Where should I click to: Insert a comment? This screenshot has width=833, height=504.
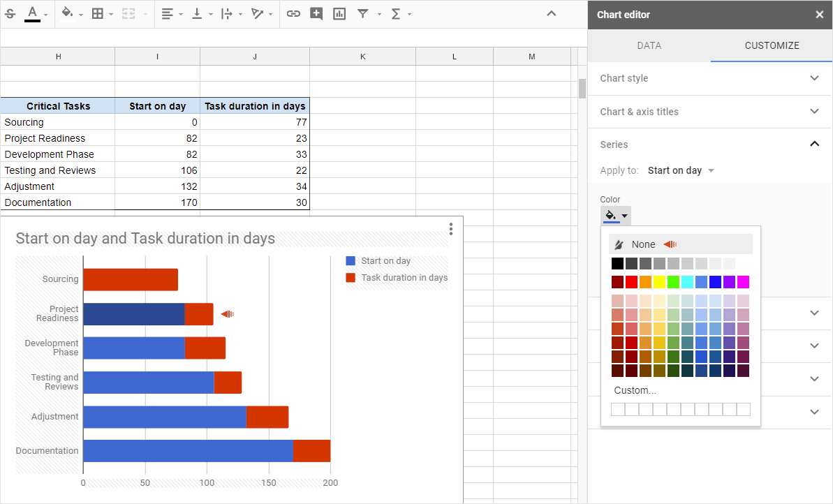316,13
